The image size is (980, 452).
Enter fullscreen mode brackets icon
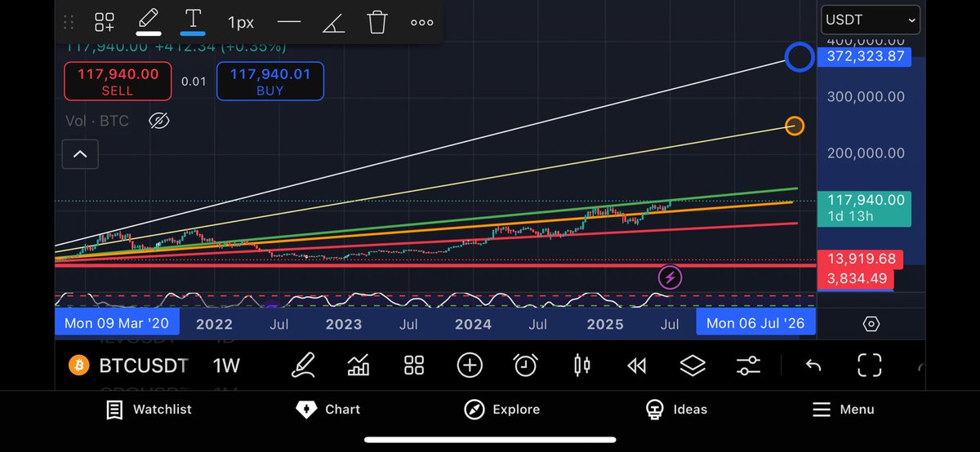(869, 365)
